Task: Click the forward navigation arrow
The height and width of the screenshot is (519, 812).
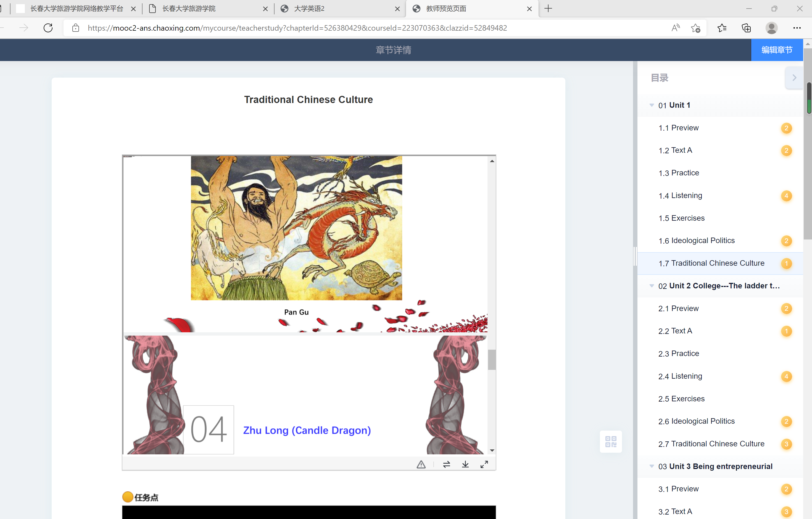Action: [x=24, y=28]
